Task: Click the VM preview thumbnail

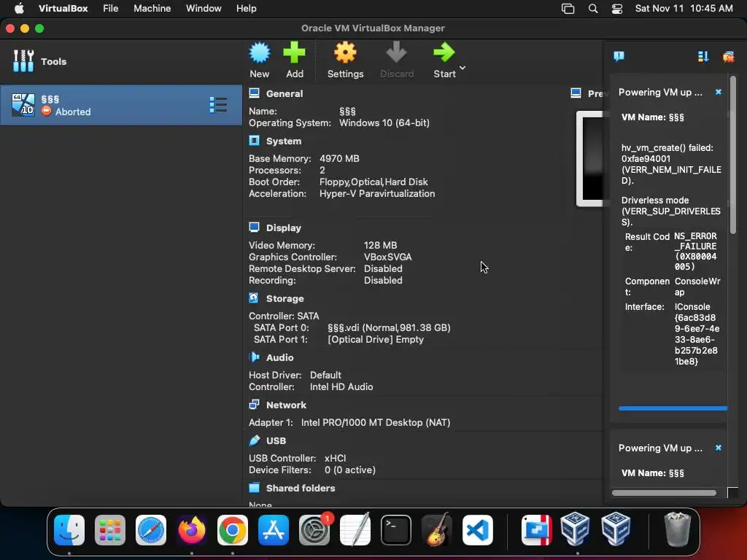Action: pyautogui.click(x=590, y=158)
